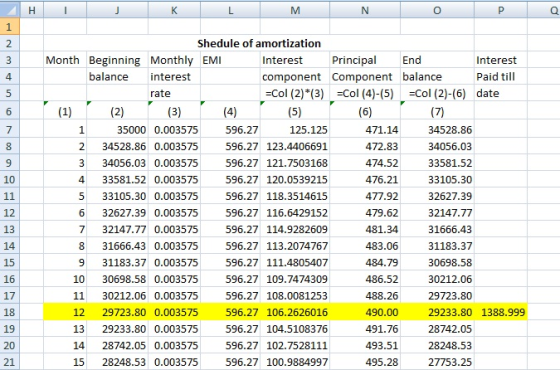Select column J header

pyautogui.click(x=117, y=10)
